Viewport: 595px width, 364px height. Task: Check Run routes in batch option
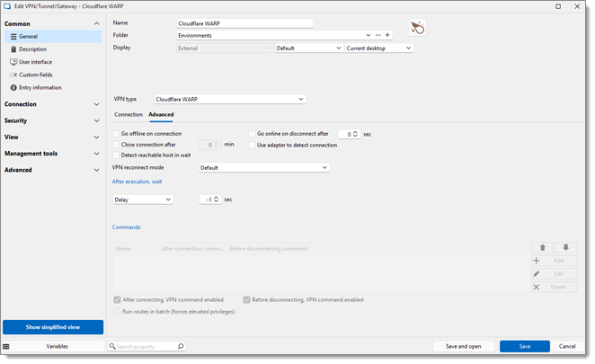[x=117, y=312]
